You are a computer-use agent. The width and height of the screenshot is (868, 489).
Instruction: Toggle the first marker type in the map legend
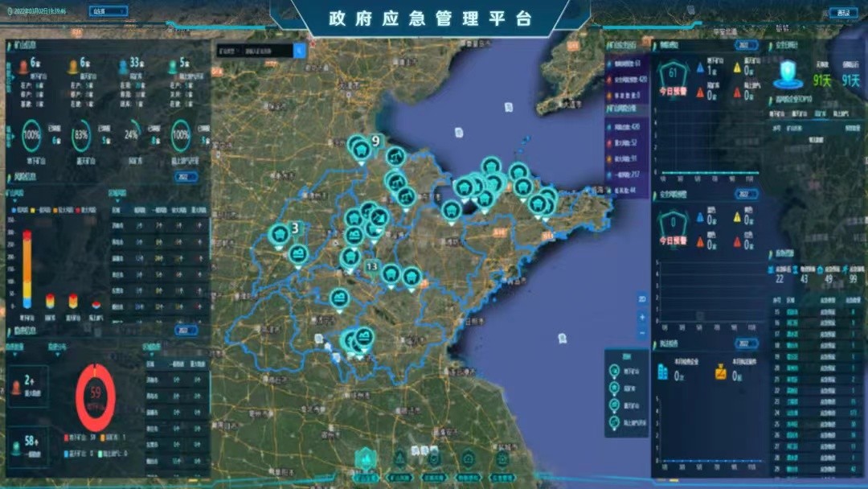pos(616,371)
